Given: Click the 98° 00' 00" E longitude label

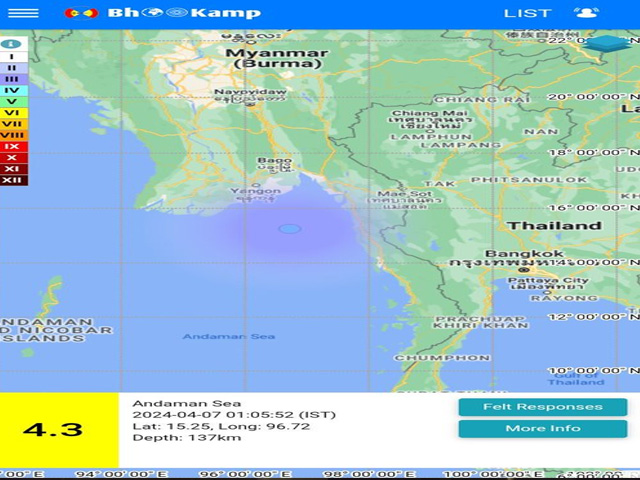Looking at the screenshot, I should 369,474.
